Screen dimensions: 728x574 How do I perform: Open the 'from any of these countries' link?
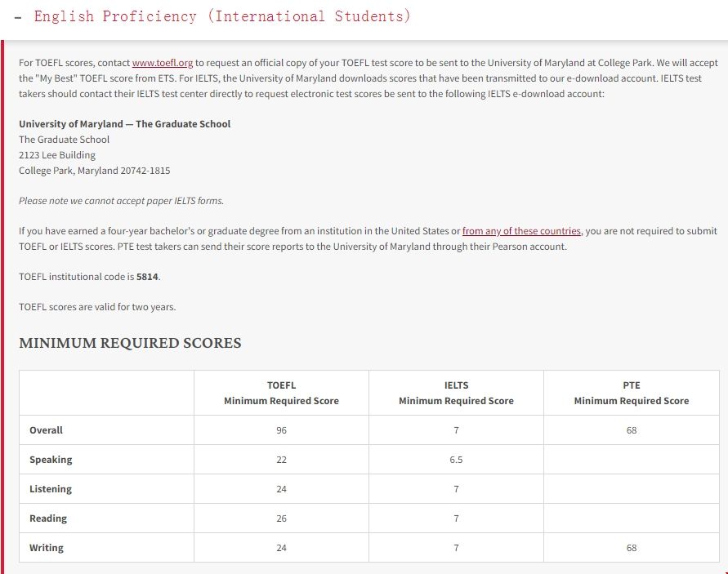[x=521, y=231]
